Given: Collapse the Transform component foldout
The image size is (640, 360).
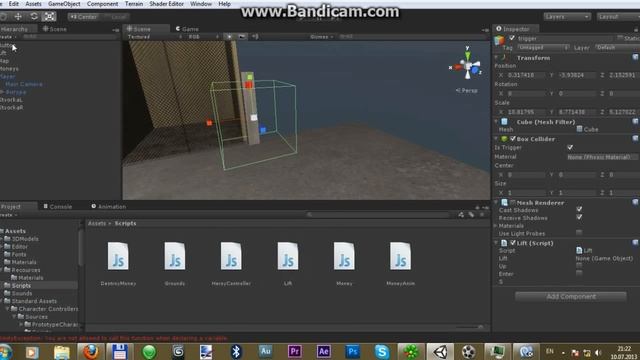Looking at the screenshot, I should pos(496,58).
